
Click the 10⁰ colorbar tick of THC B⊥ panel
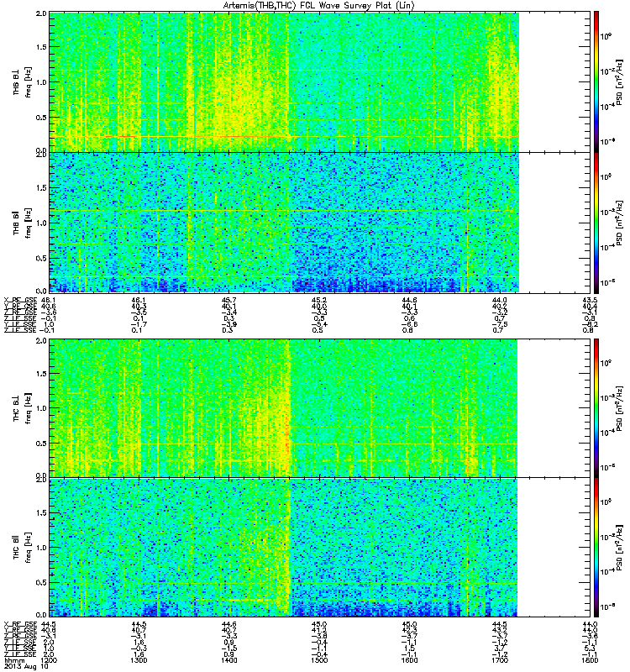pyautogui.click(x=606, y=363)
